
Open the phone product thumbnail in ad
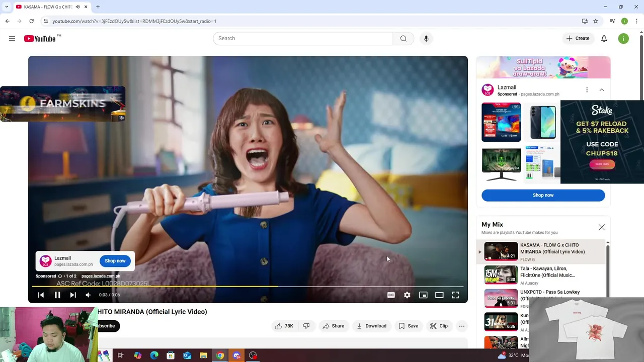pyautogui.click(x=543, y=122)
